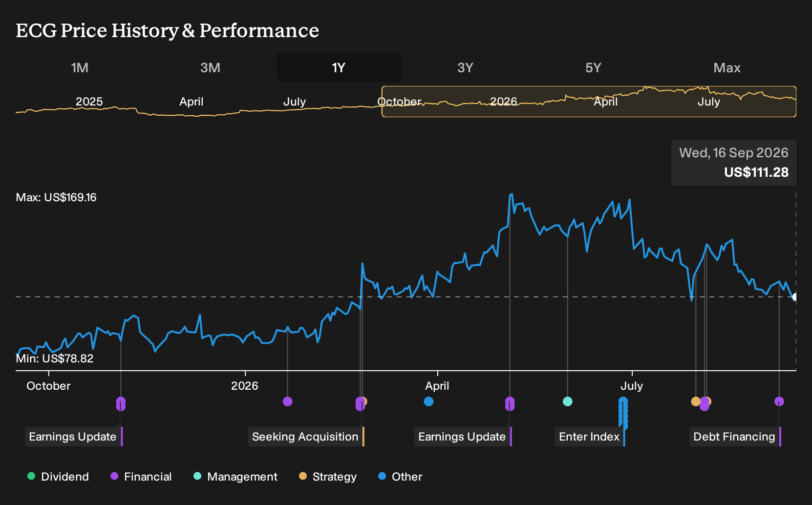This screenshot has width=812, height=505.
Task: Click the Min: US$78.82 label
Action: click(55, 358)
